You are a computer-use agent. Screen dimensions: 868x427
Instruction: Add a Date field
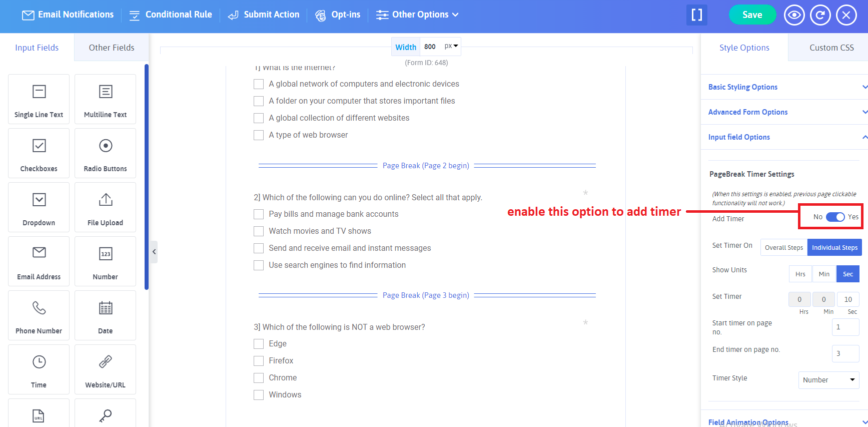[x=105, y=315]
